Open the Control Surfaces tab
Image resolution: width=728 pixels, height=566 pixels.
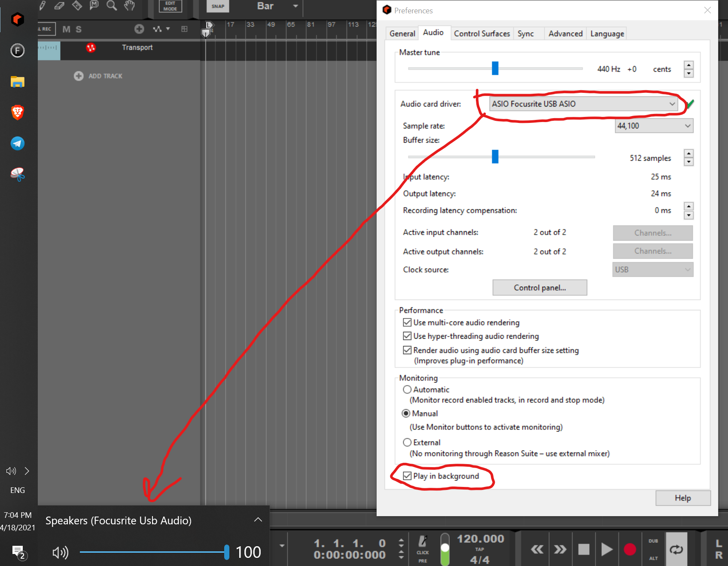coord(482,34)
